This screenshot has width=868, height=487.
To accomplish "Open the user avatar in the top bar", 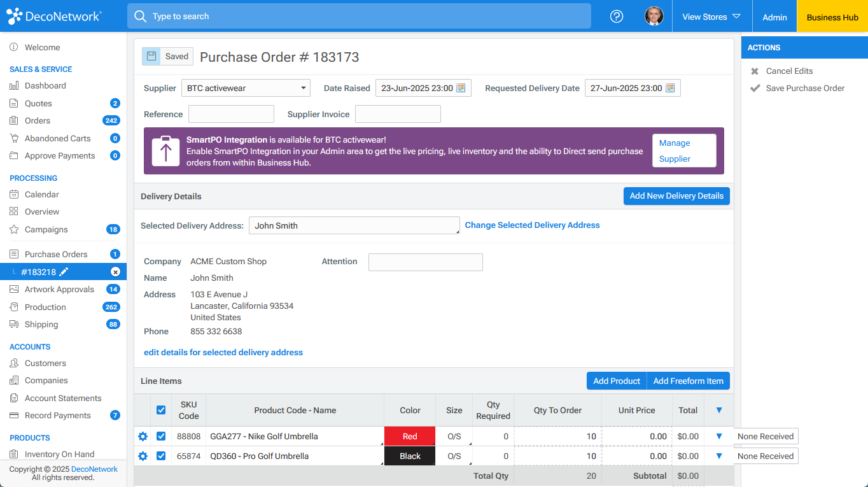I will (x=654, y=16).
